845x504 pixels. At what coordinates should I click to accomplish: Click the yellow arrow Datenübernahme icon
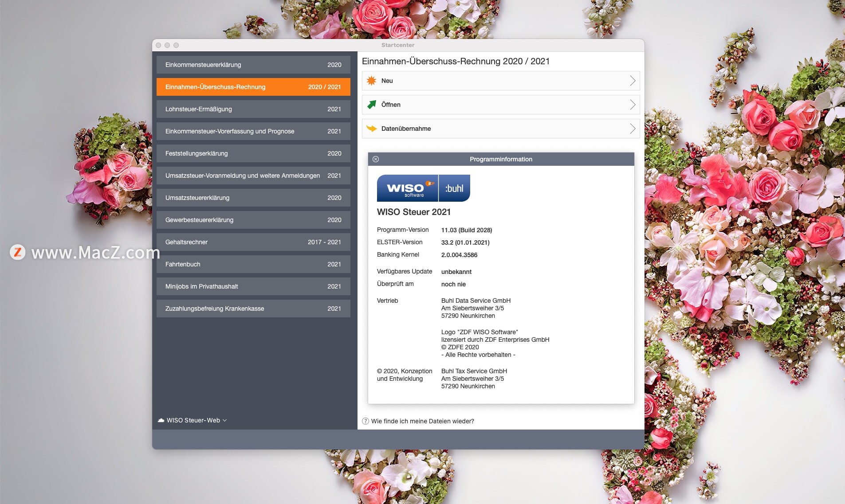(372, 129)
